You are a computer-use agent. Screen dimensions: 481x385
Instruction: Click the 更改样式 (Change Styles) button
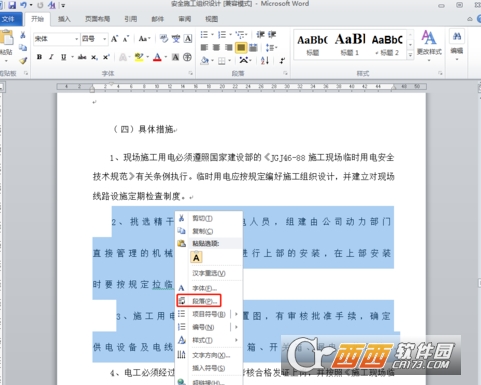coord(429,45)
